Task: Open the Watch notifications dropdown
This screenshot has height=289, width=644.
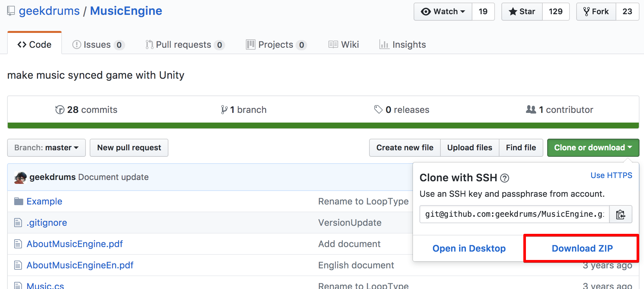Action: tap(443, 12)
